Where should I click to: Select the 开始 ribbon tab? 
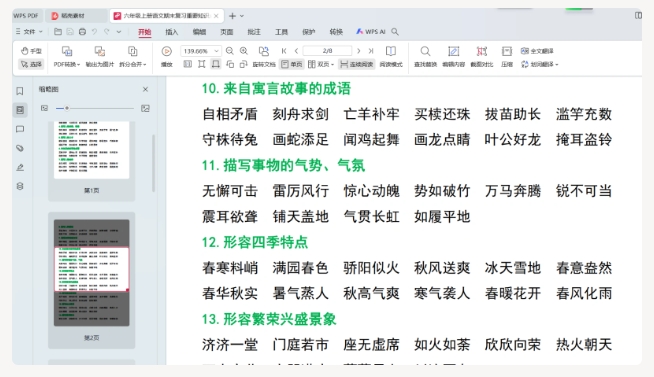pos(145,32)
